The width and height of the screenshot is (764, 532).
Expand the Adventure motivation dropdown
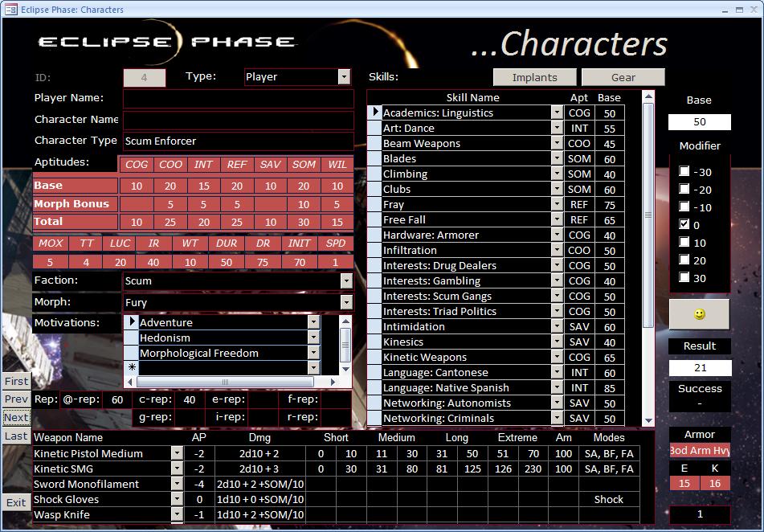314,322
